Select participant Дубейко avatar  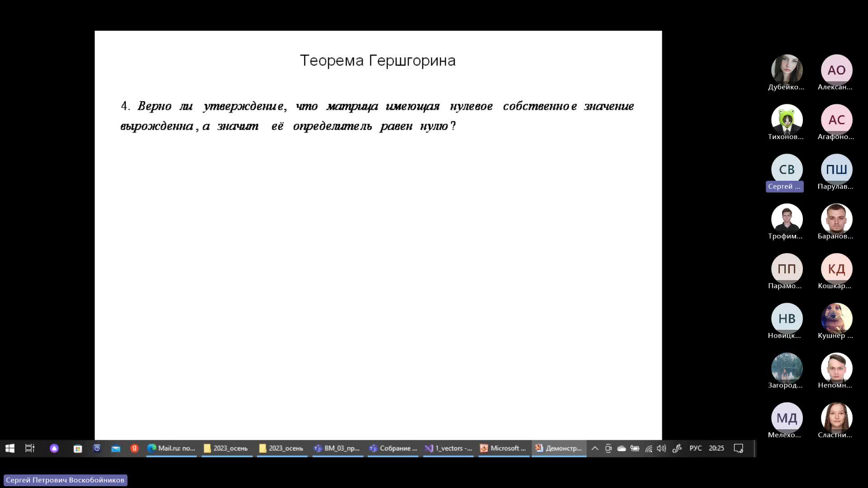[x=787, y=70]
